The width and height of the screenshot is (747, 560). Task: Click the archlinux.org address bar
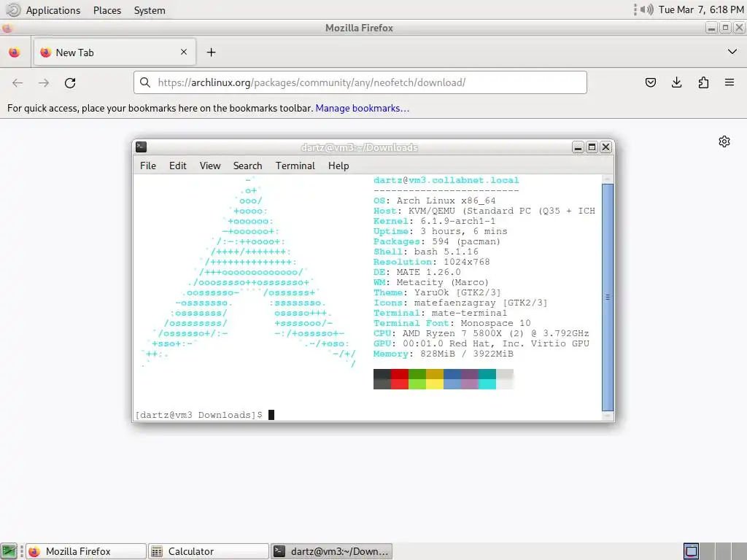tap(360, 82)
